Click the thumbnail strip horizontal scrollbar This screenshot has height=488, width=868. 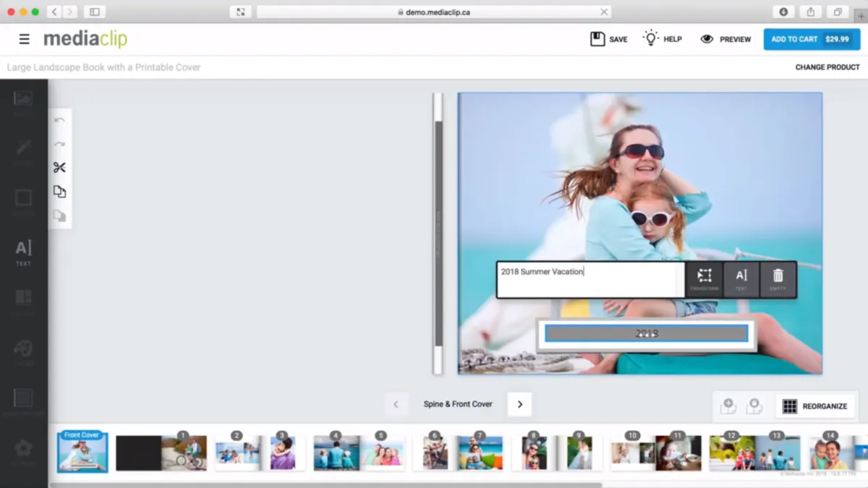coord(325,484)
